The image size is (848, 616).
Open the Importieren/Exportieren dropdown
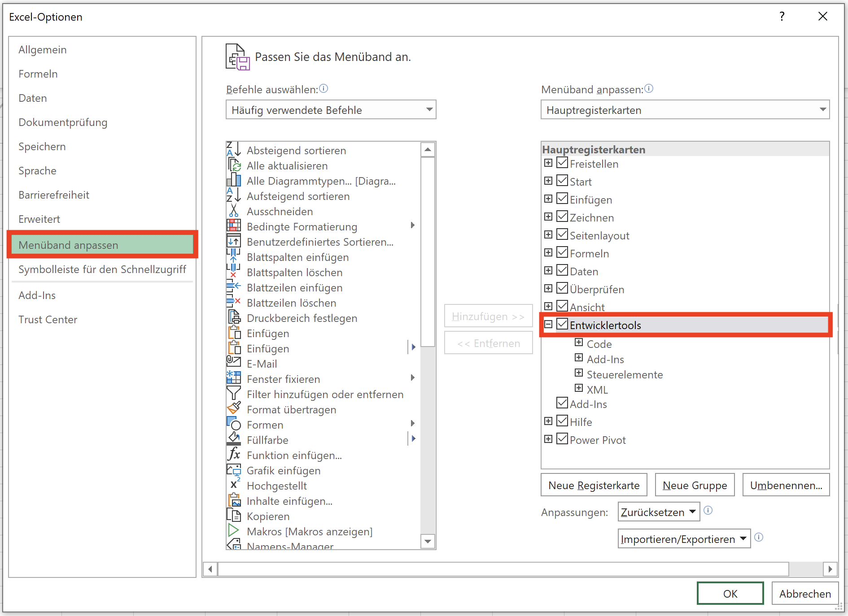[x=684, y=539]
